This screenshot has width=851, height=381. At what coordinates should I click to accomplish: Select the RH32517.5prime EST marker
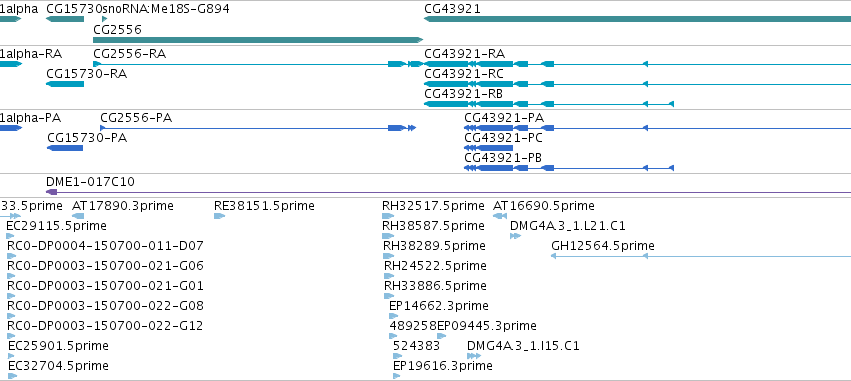[388, 216]
